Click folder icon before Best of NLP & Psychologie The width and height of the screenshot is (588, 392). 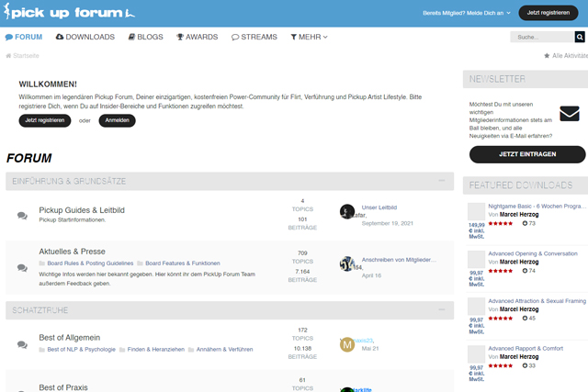(42, 349)
